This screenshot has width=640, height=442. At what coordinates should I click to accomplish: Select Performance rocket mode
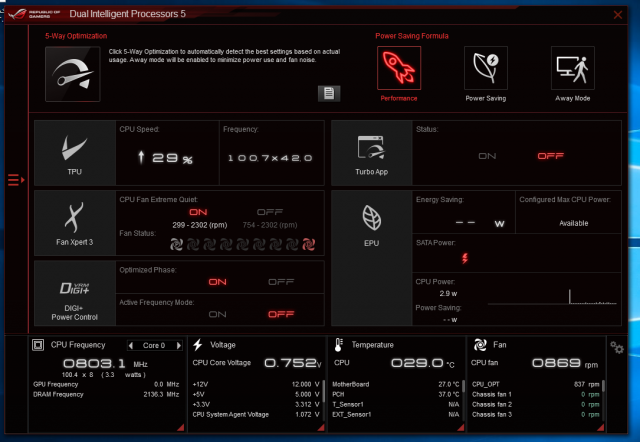[x=399, y=68]
